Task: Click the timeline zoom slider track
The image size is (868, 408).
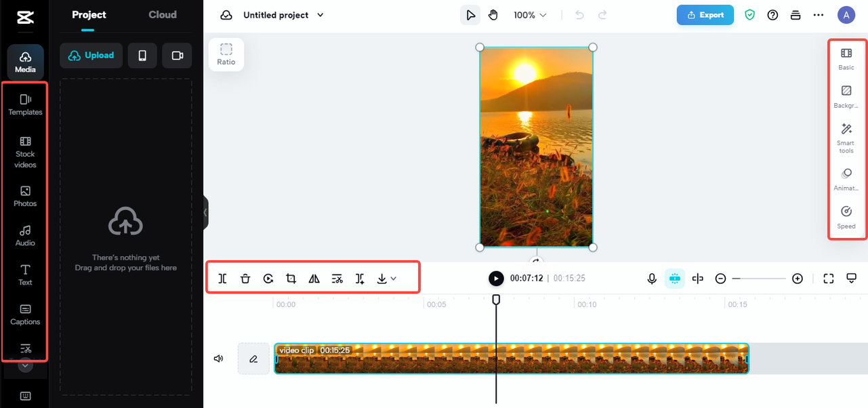Action: pyautogui.click(x=759, y=279)
